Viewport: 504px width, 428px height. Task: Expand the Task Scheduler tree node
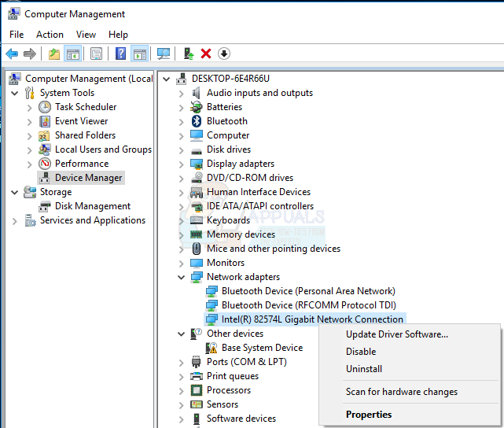(x=30, y=107)
